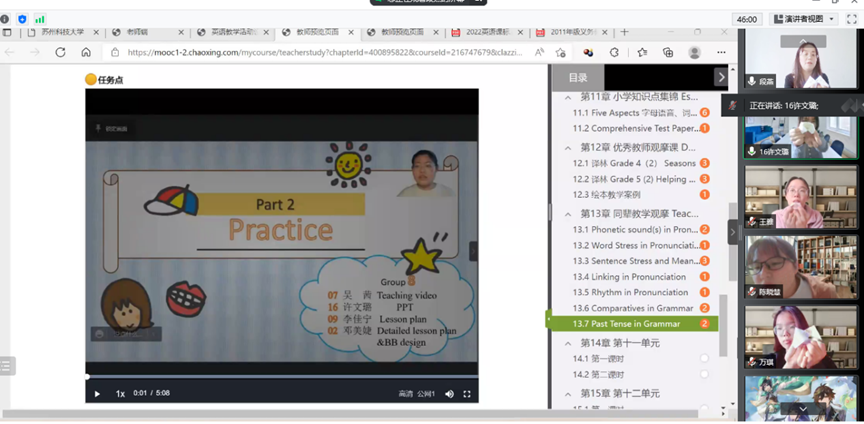Open the colorful extension icon in the toolbar

588,52
